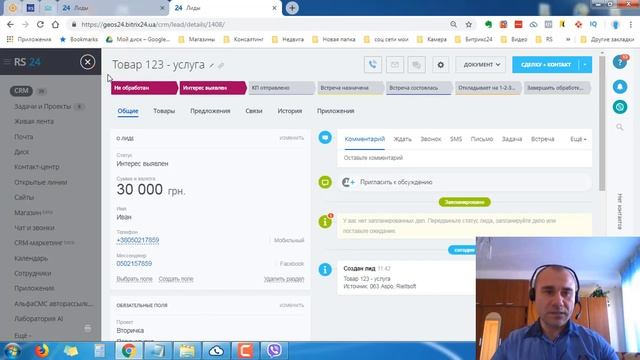
Task: Bookmark page with star icon
Action: [469, 24]
